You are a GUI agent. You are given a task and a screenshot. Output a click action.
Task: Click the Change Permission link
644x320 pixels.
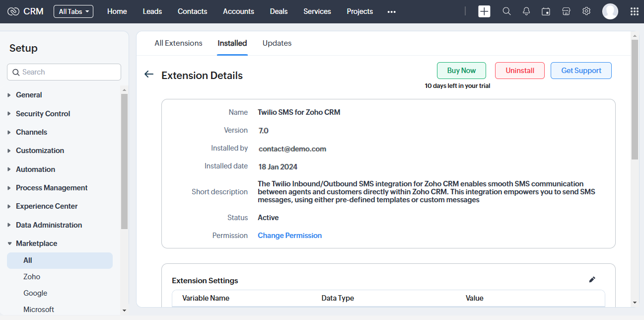click(x=289, y=236)
